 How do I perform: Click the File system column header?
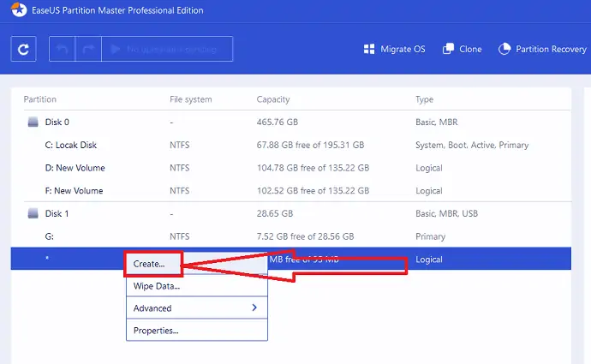(191, 99)
